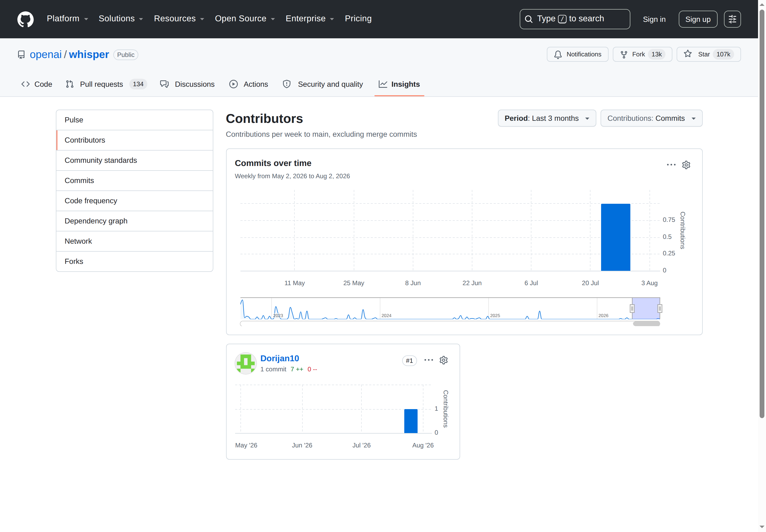
Task: Open Dorijan10's profile link
Action: pos(279,358)
